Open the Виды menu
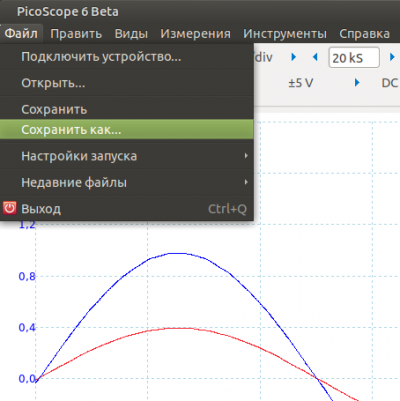 (x=131, y=34)
